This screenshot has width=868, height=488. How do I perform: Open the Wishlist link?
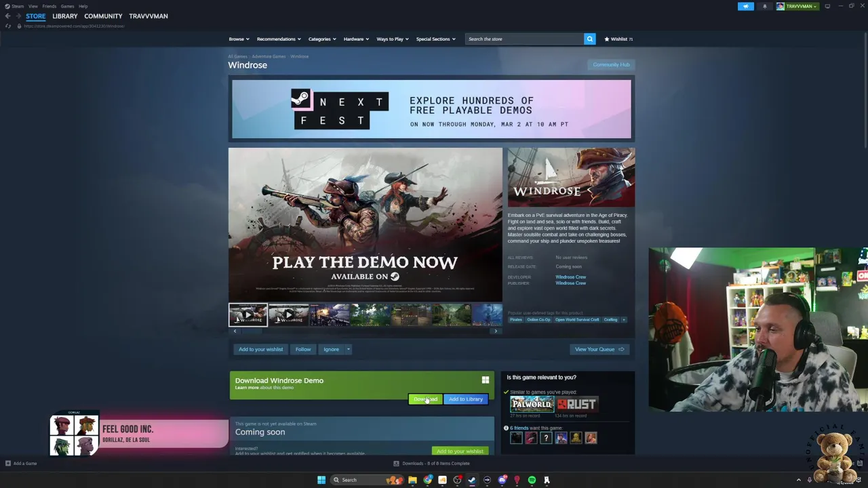click(618, 39)
